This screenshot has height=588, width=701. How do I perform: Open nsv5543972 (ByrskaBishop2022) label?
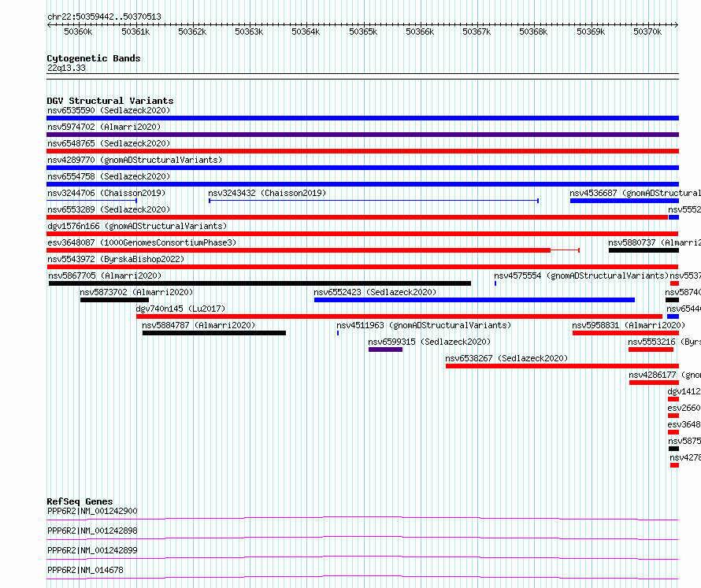coord(116,259)
